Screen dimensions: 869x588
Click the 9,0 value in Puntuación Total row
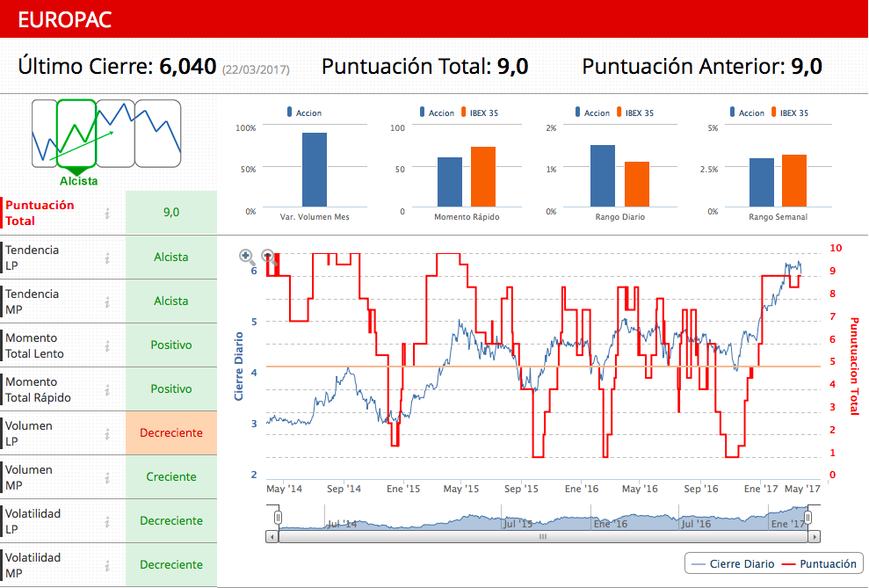171,212
